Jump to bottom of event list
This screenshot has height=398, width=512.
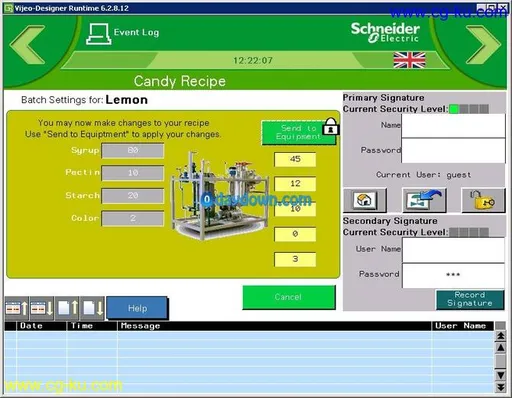500,387
